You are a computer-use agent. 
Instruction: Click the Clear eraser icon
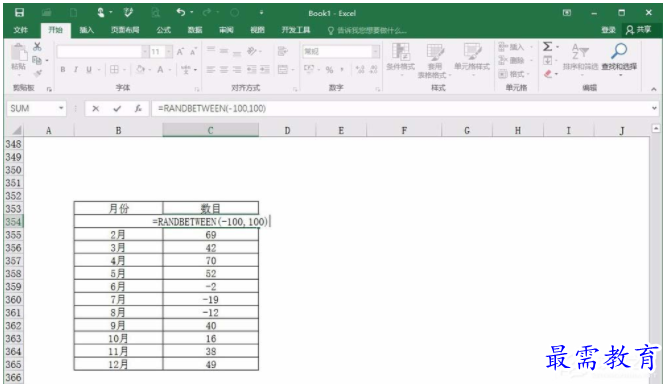548,74
